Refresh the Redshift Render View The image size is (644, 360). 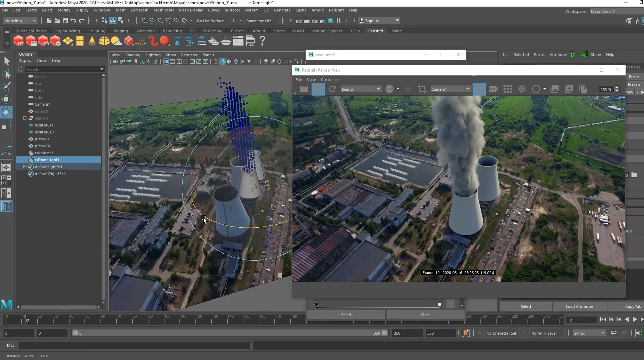click(x=332, y=89)
